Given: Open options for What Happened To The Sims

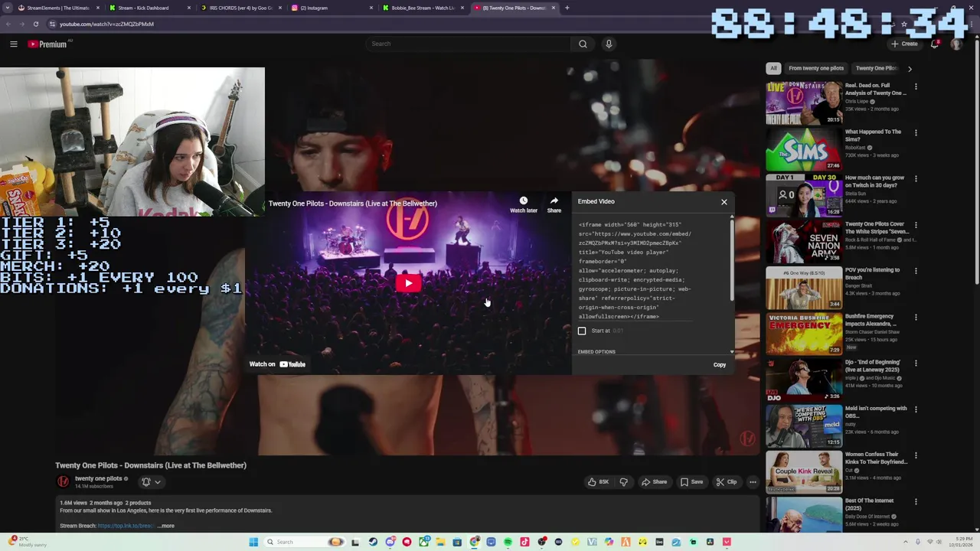Looking at the screenshot, I should (x=916, y=133).
